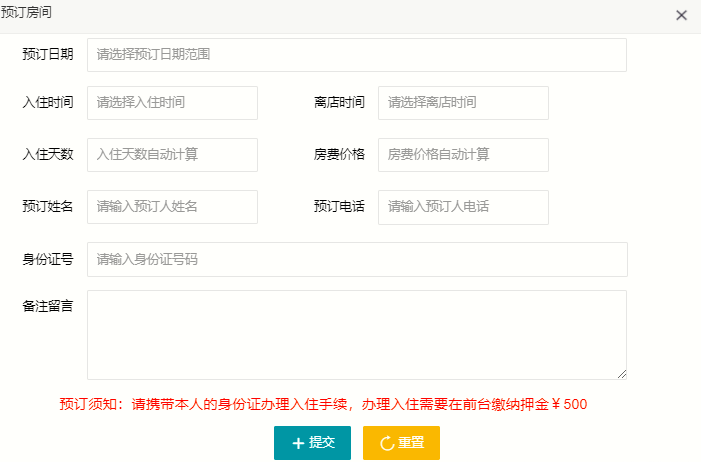Click inside the 备注留言 remarks textarea

tap(357, 335)
